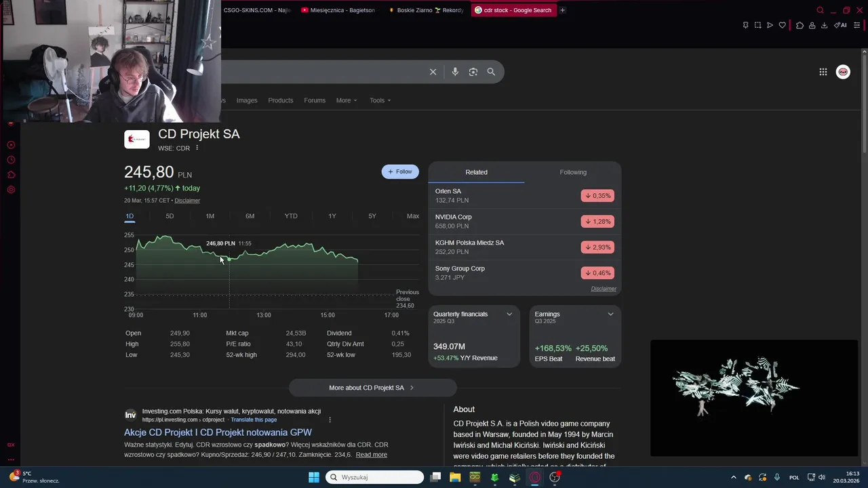This screenshot has height=488, width=868.
Task: Open the Google apps grid
Action: [823, 72]
